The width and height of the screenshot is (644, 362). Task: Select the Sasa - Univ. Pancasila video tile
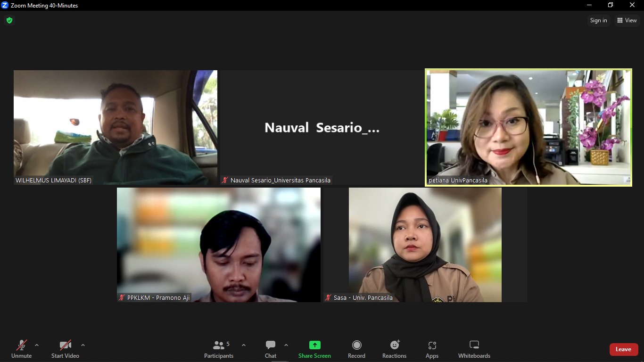click(x=425, y=245)
